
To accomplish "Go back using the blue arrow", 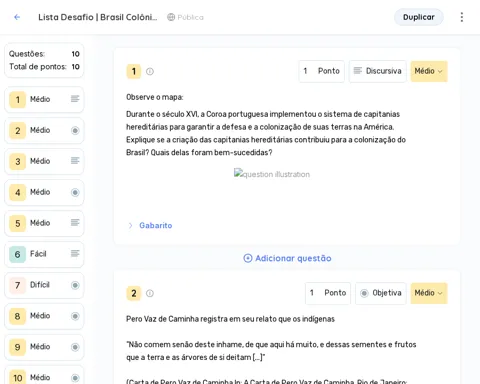I will 17,17.
